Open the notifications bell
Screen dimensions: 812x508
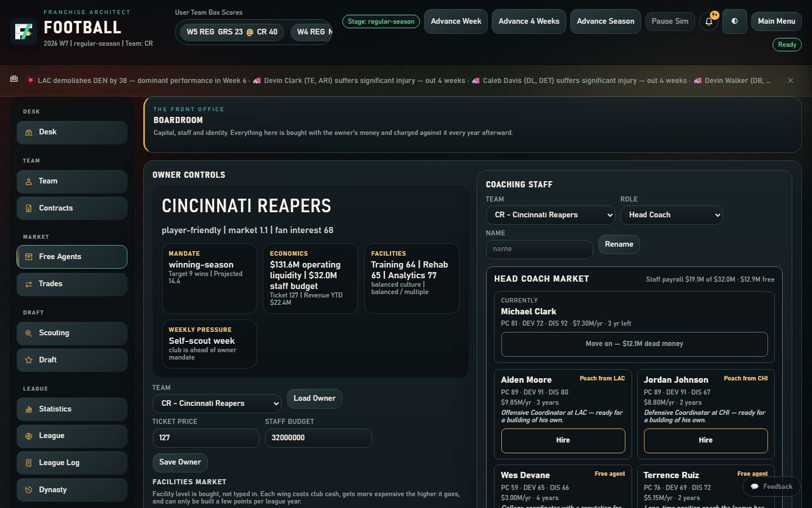[709, 21]
